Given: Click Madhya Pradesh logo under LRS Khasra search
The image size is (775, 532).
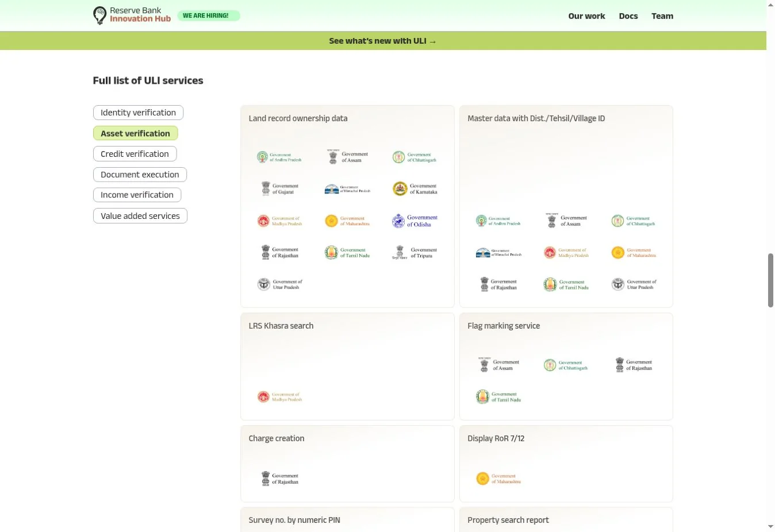Looking at the screenshot, I should point(279,397).
